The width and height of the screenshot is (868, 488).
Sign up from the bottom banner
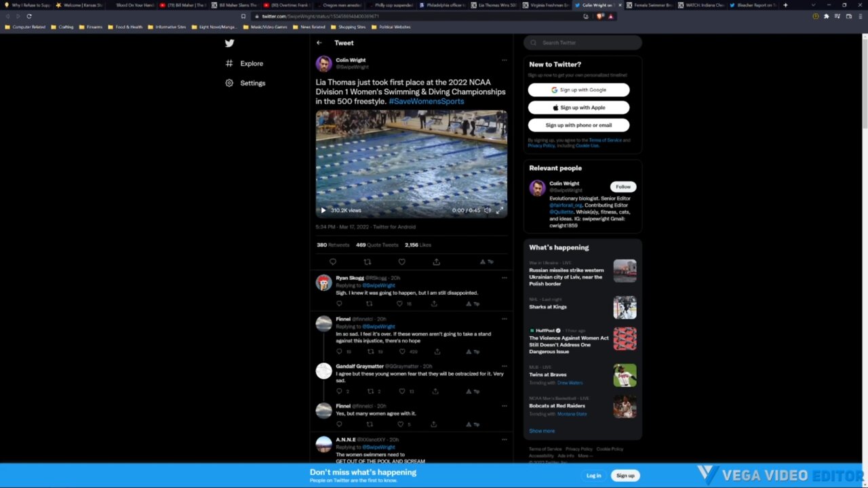(x=625, y=476)
